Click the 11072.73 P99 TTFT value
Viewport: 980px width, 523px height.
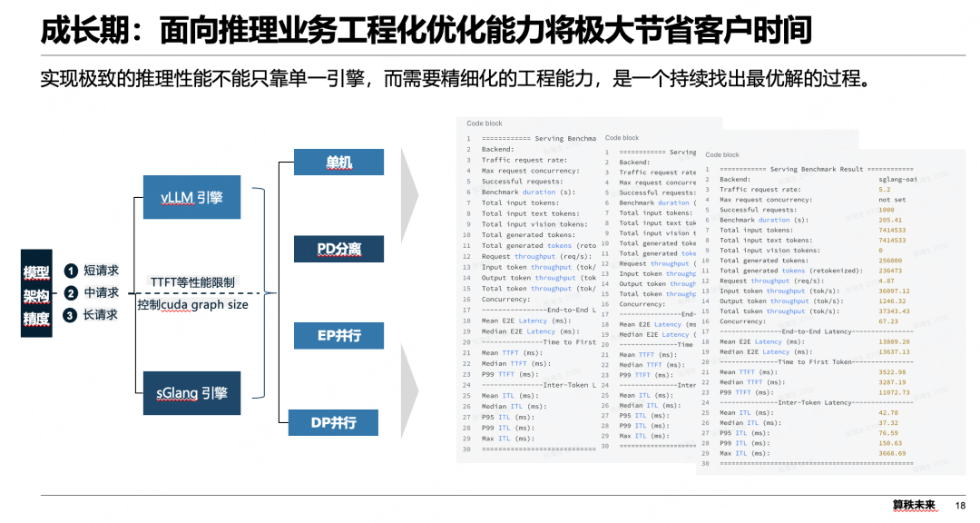[x=894, y=392]
